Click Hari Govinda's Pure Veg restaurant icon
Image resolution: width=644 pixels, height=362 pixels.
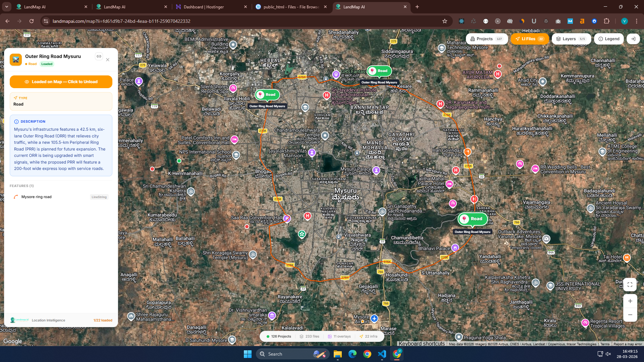click(467, 152)
